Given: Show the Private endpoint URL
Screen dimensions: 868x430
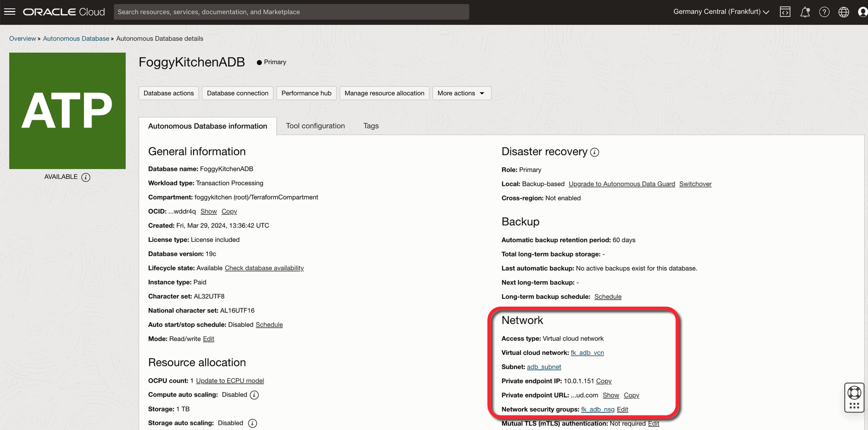Looking at the screenshot, I should pyautogui.click(x=611, y=395).
